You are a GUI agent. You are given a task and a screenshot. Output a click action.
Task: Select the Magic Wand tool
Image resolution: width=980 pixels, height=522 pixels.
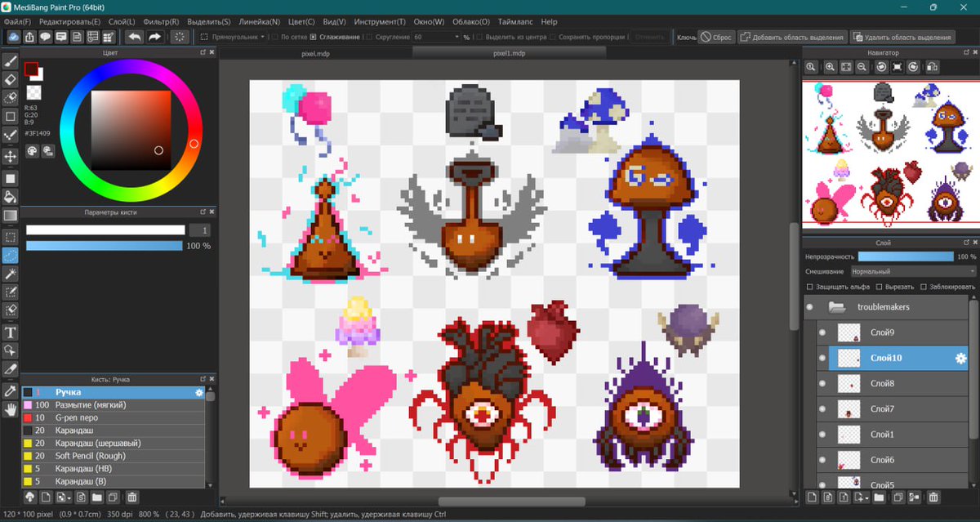click(x=11, y=274)
